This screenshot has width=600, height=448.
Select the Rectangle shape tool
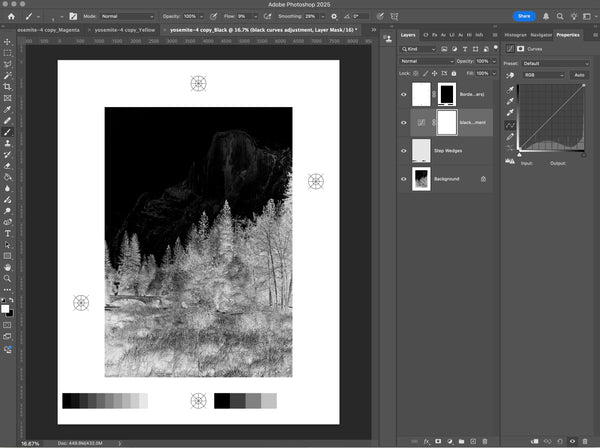point(7,256)
